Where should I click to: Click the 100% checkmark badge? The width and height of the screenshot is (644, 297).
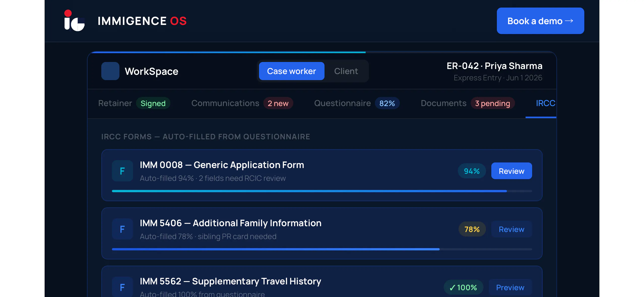pos(463,287)
